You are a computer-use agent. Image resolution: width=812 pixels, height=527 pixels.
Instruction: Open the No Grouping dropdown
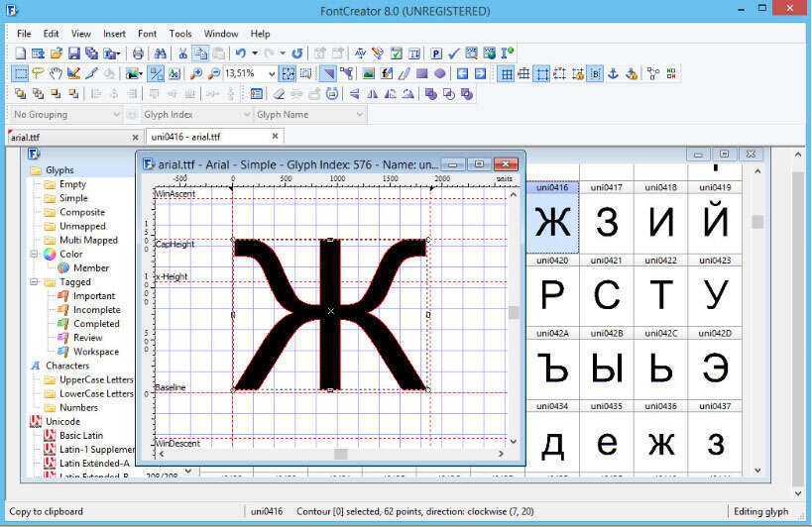pos(115,115)
